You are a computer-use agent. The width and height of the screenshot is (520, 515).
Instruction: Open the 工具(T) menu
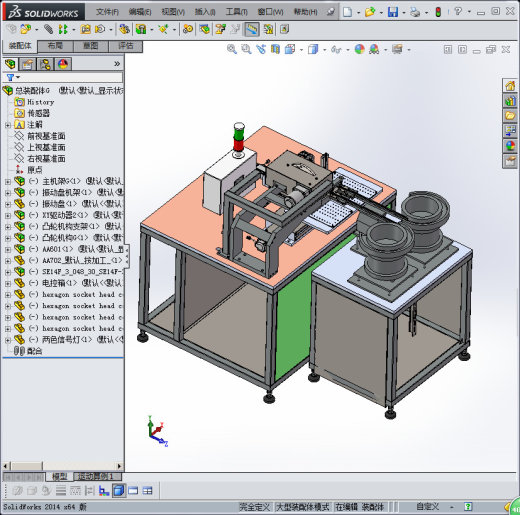click(236, 12)
